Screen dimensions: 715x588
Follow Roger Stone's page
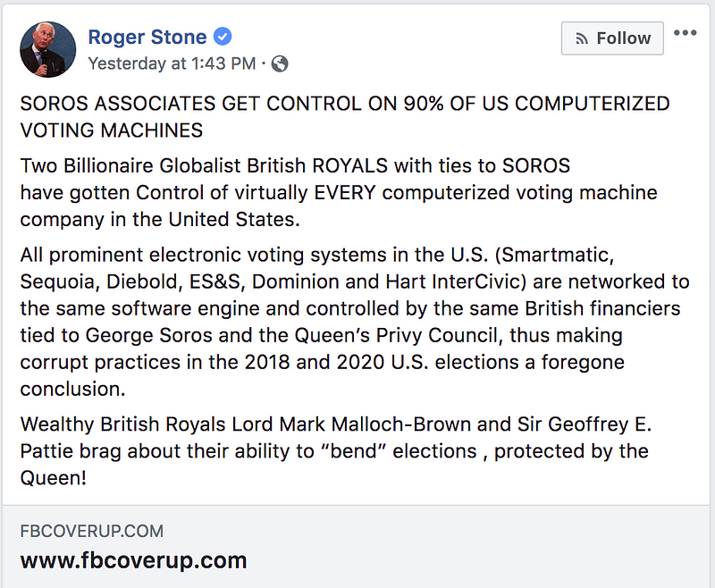(612, 38)
